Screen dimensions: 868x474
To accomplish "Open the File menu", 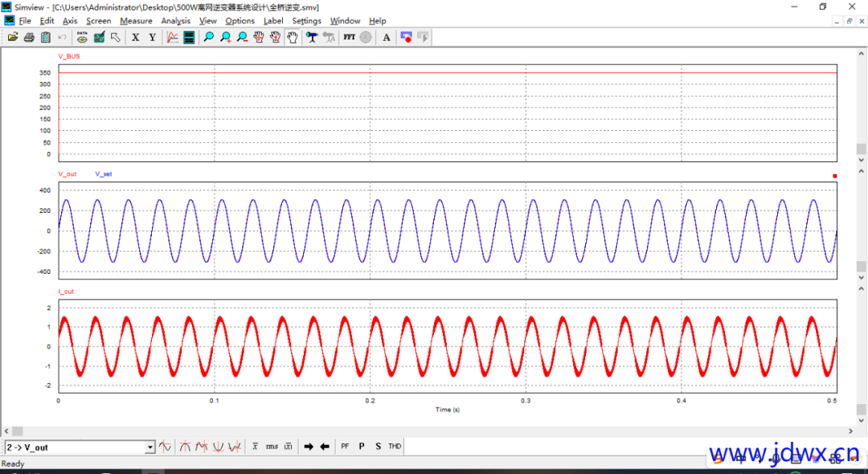I will coord(25,21).
